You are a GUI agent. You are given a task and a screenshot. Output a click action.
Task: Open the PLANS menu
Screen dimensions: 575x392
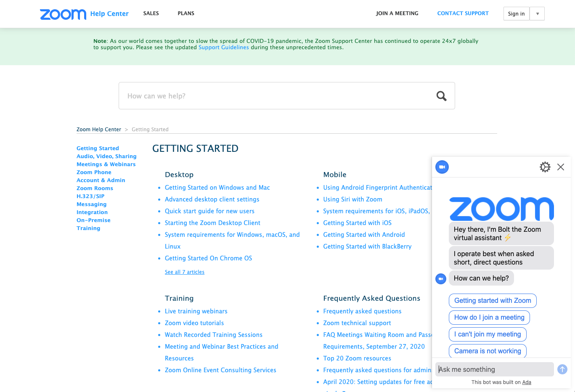[x=186, y=13]
